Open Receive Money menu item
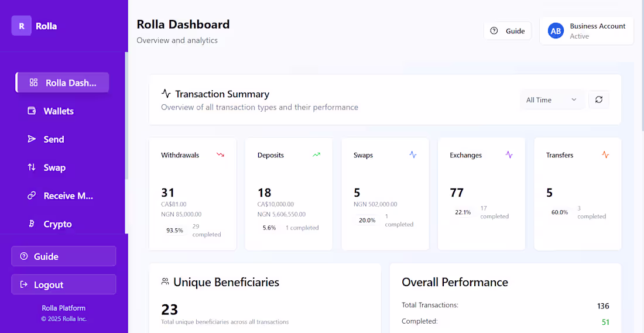The height and width of the screenshot is (333, 644). (63, 195)
